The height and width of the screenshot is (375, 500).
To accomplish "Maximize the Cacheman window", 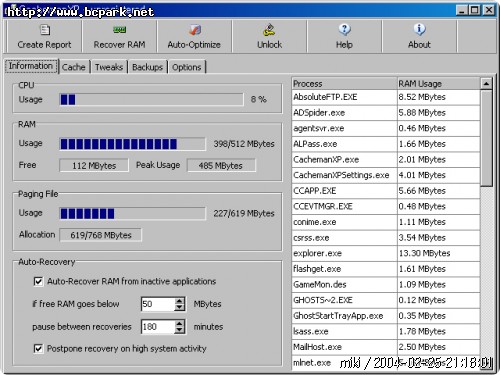I will pos(474,10).
